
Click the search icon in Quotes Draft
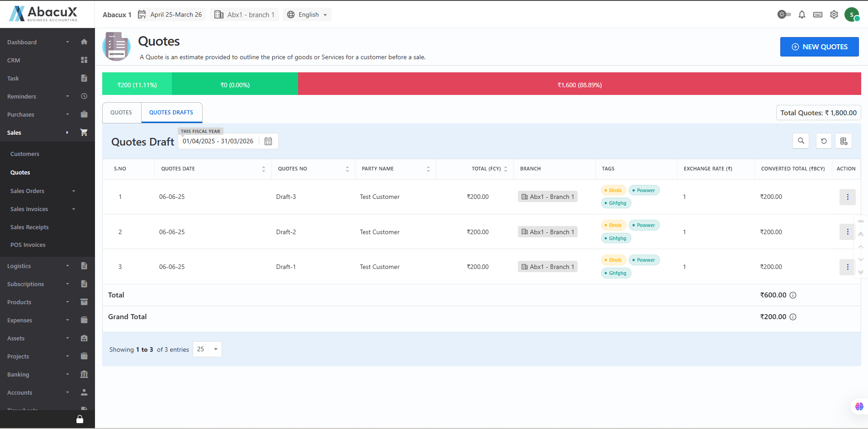pos(801,141)
